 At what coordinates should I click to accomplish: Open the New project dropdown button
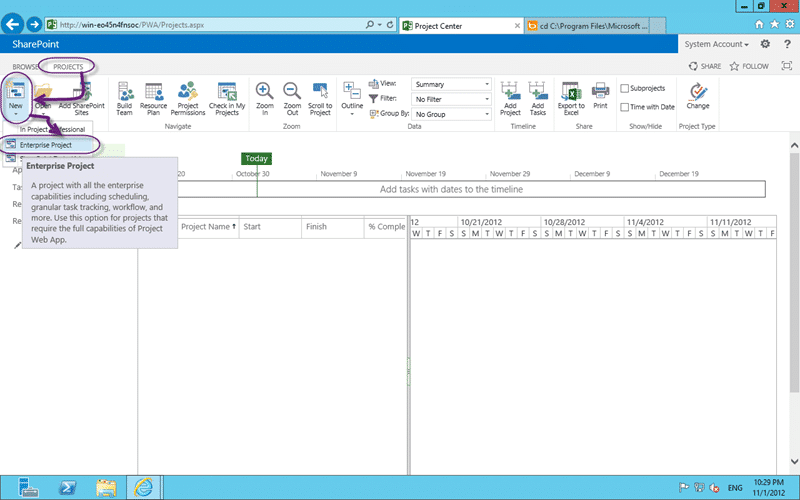16,99
